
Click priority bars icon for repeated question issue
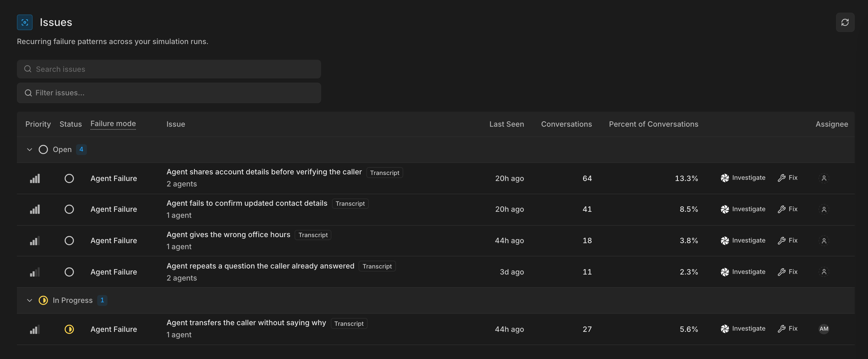[35, 272]
